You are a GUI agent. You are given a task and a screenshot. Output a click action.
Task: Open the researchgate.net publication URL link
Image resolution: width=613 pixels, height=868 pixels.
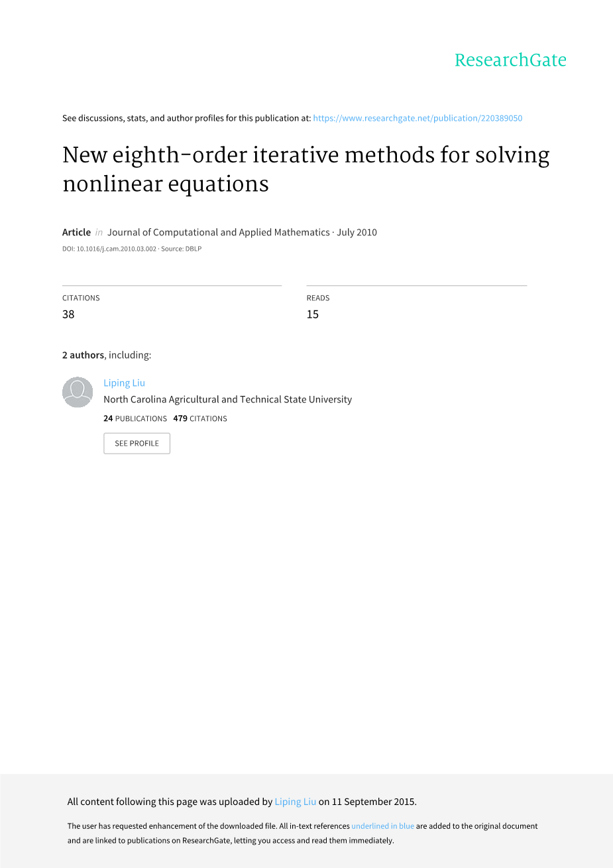[418, 118]
